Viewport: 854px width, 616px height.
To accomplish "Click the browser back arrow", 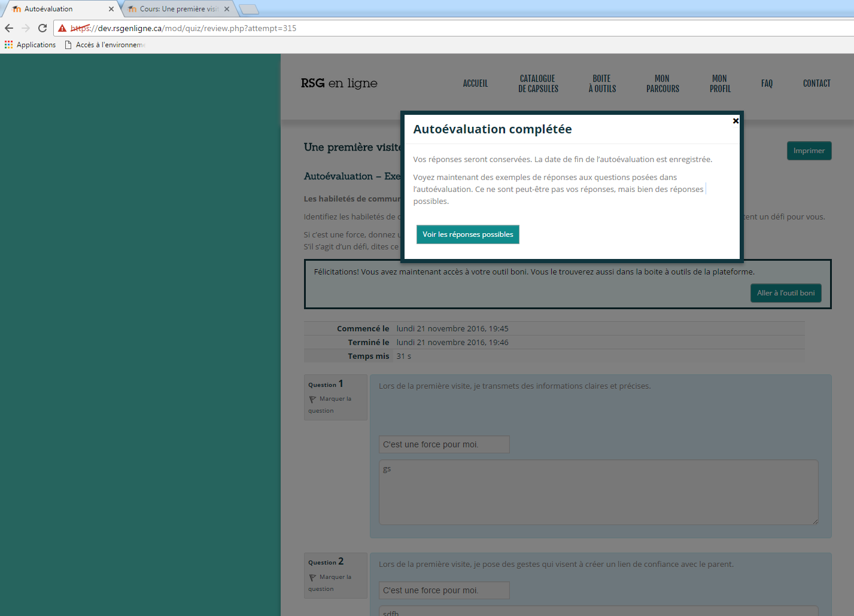I will click(x=9, y=28).
